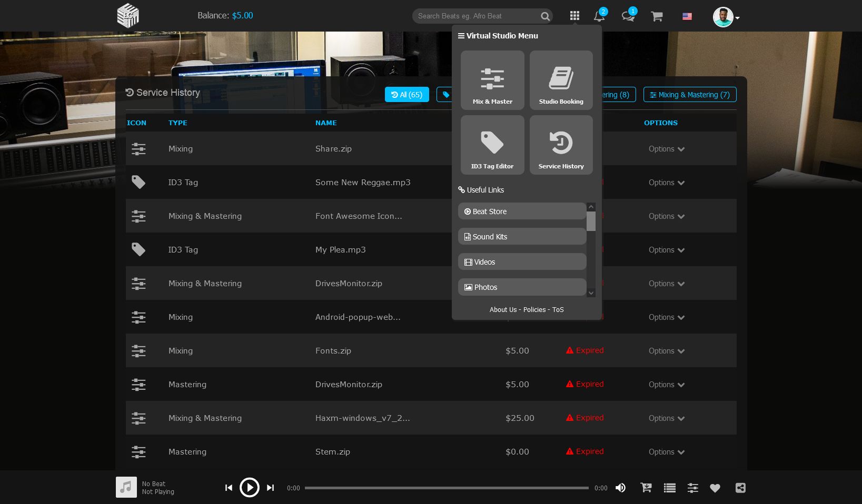Toggle favorite heart in player bar
862x504 pixels.
(x=715, y=488)
